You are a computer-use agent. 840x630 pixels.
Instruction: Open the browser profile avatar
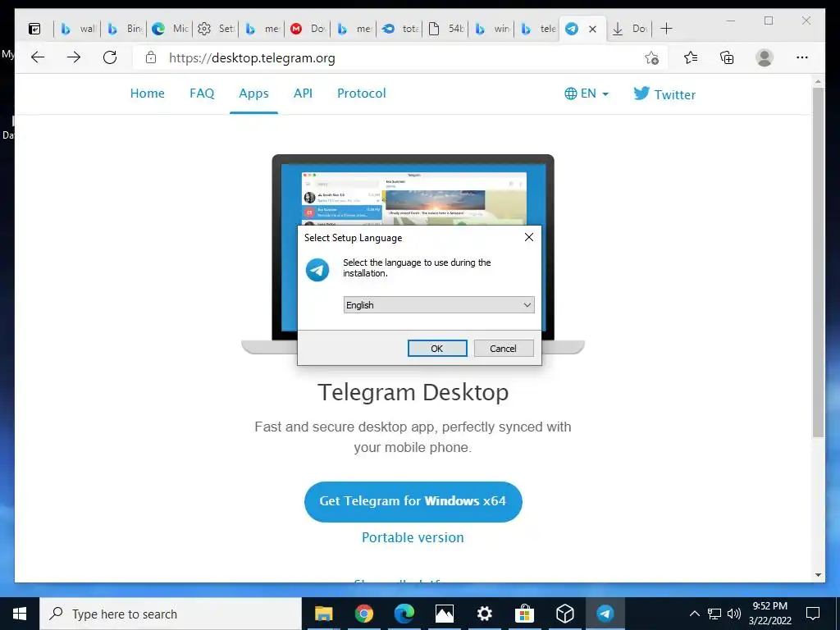click(x=765, y=57)
